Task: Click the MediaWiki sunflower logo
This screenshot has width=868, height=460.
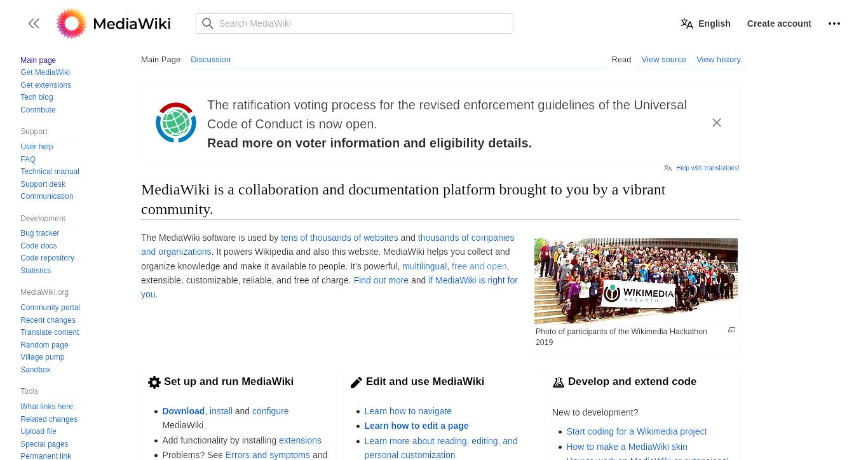Action: 72,24
